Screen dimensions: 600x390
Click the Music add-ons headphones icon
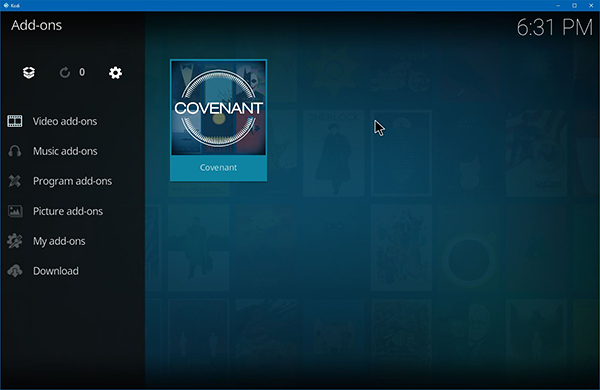[15, 151]
